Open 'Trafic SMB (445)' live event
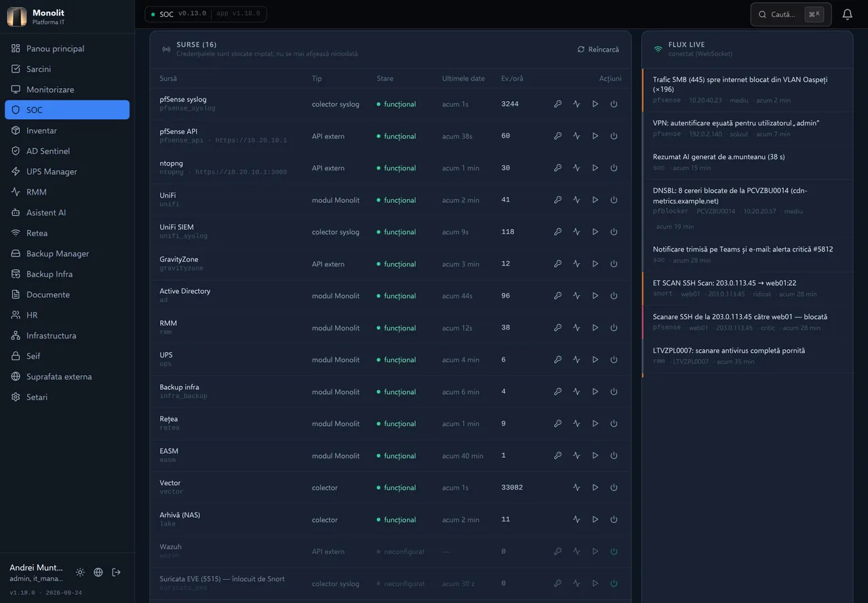Screen dimensions: 868x603 (x=747, y=90)
